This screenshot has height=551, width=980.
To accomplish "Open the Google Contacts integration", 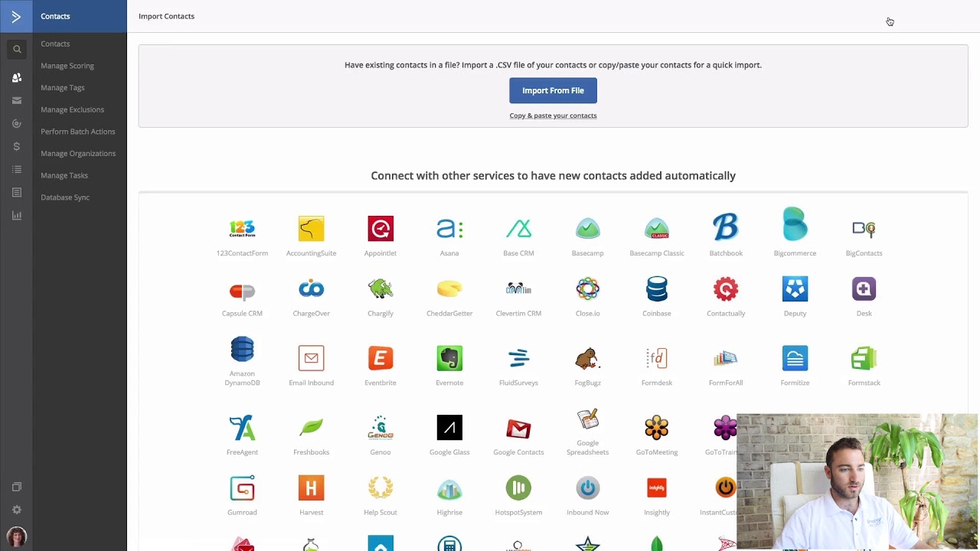I will pos(518,429).
